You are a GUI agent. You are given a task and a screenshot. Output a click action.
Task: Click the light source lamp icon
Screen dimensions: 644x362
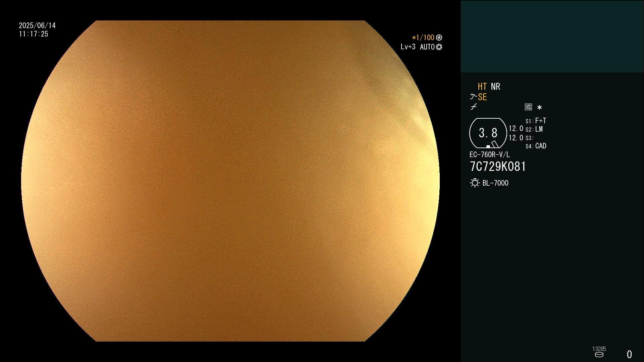(475, 183)
